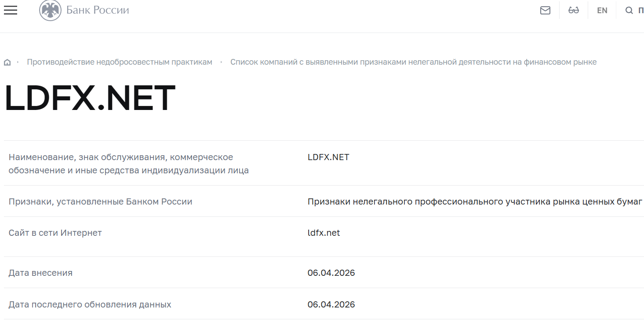Open the 'Список компаний' breadcrumb link
The width and height of the screenshot is (644, 322).
(414, 62)
